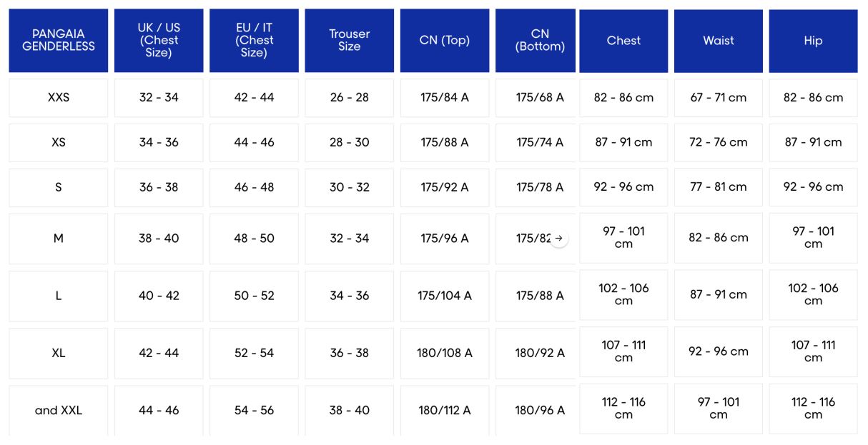Click the right arrow scroll button

click(x=559, y=239)
